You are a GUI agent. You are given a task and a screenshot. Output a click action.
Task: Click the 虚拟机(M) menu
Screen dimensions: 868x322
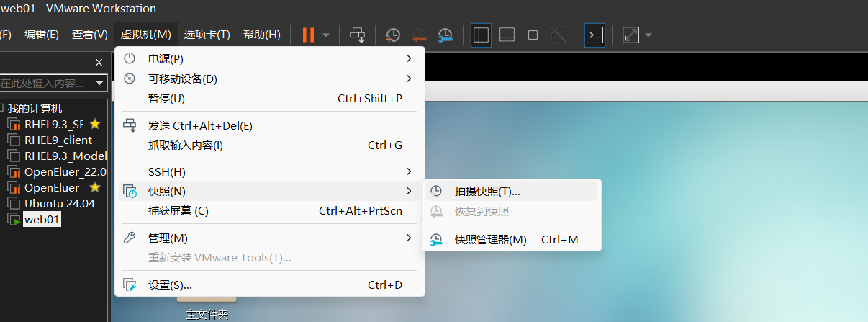(146, 35)
